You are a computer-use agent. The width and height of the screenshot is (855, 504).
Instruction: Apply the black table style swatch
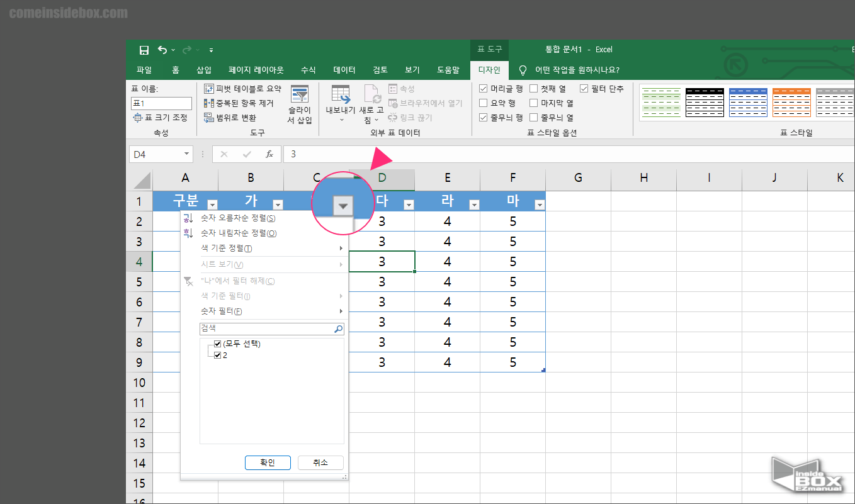pyautogui.click(x=705, y=103)
